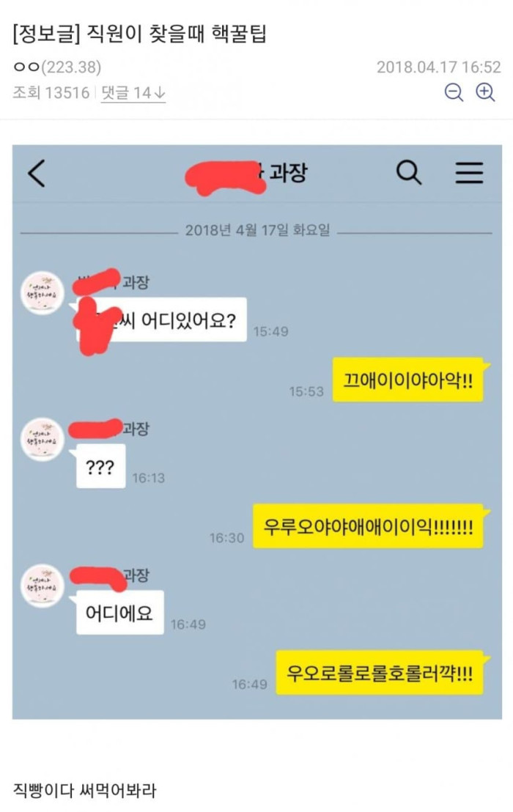Click the zoom in magnifier icon

click(x=486, y=92)
